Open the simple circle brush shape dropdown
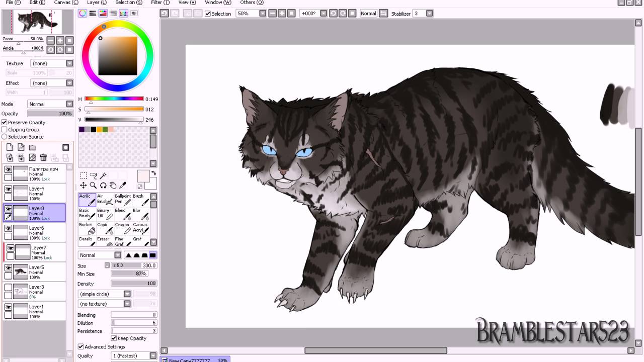This screenshot has height=362, width=644. 104,294
